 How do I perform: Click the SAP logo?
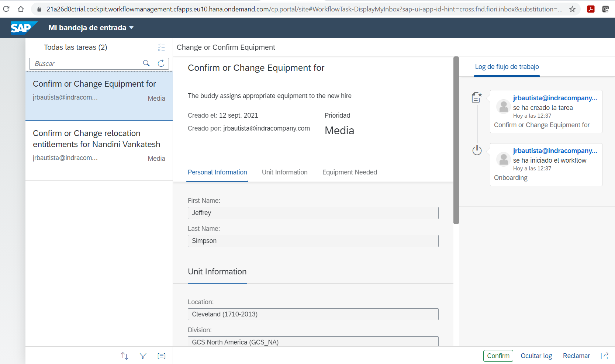(23, 28)
